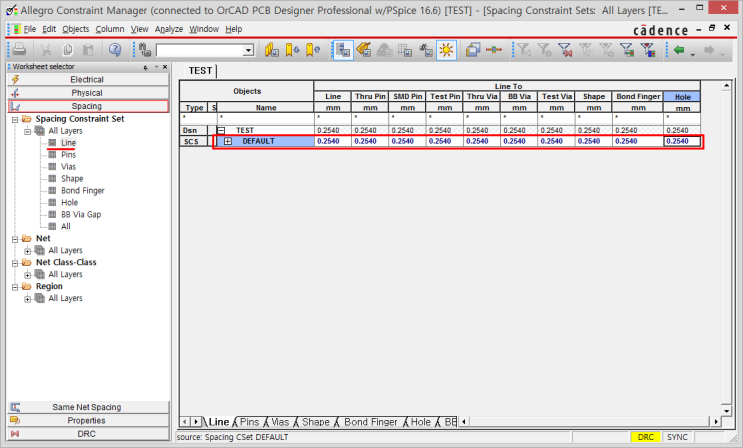Click the filter icon with red X

click(565, 50)
